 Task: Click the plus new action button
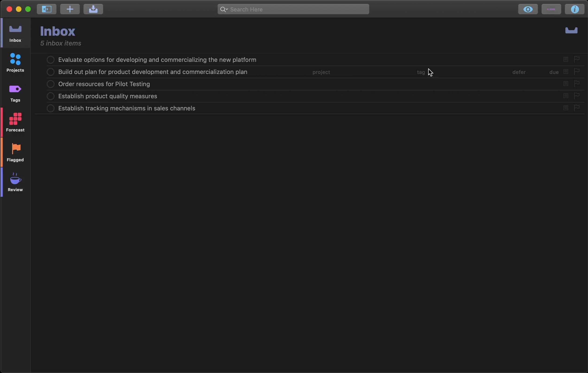coord(70,9)
